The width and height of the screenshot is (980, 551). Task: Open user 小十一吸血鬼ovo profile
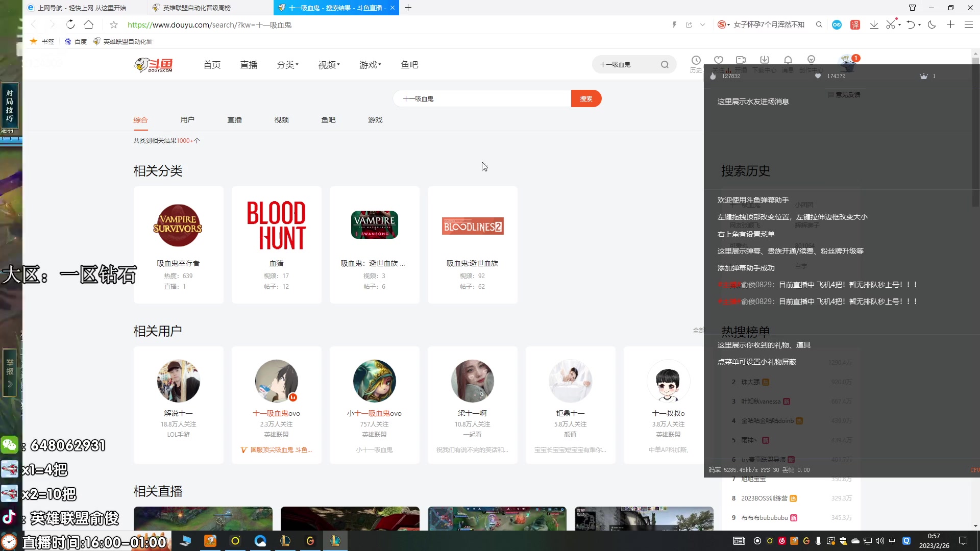(x=374, y=405)
